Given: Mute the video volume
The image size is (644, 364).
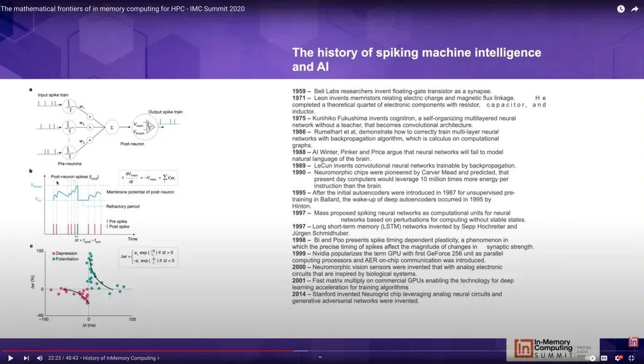Looking at the screenshot, I should pos(40,358).
